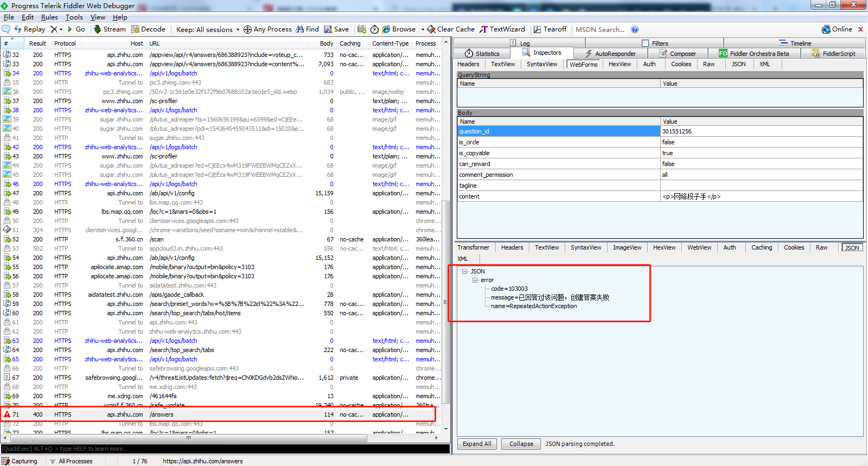Toggle Decode option in toolbar
Screen dimensions: 868x466
coord(148,29)
